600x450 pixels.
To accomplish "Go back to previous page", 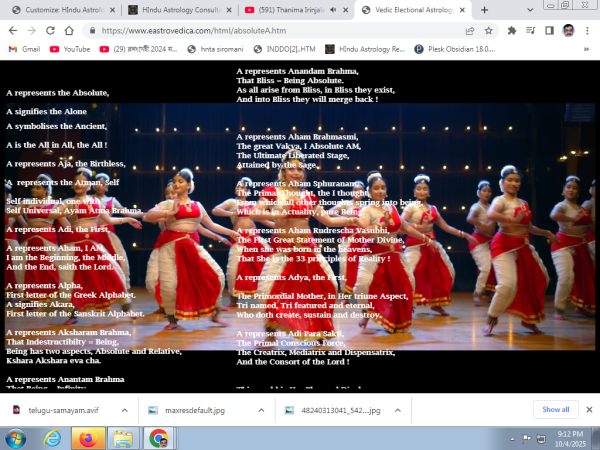I will point(13,30).
